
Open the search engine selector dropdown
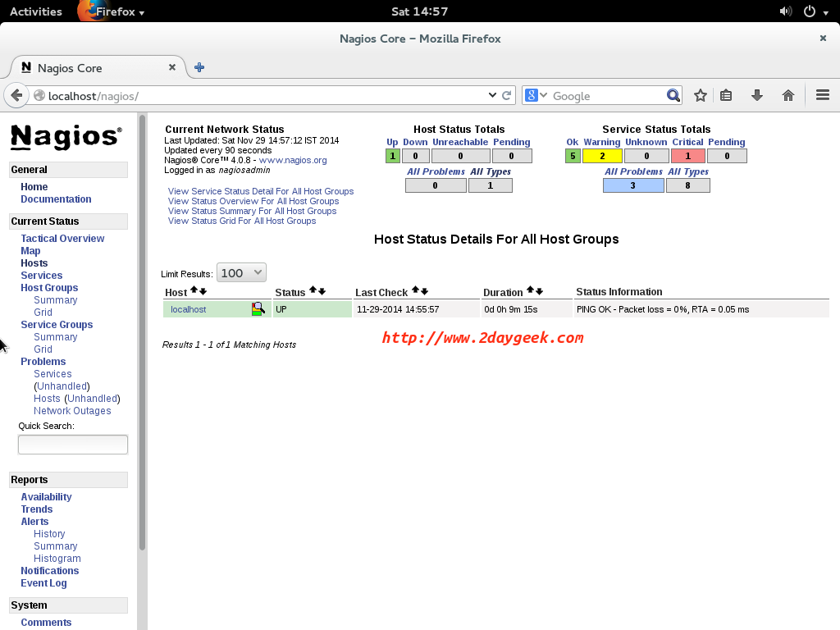[x=536, y=95]
